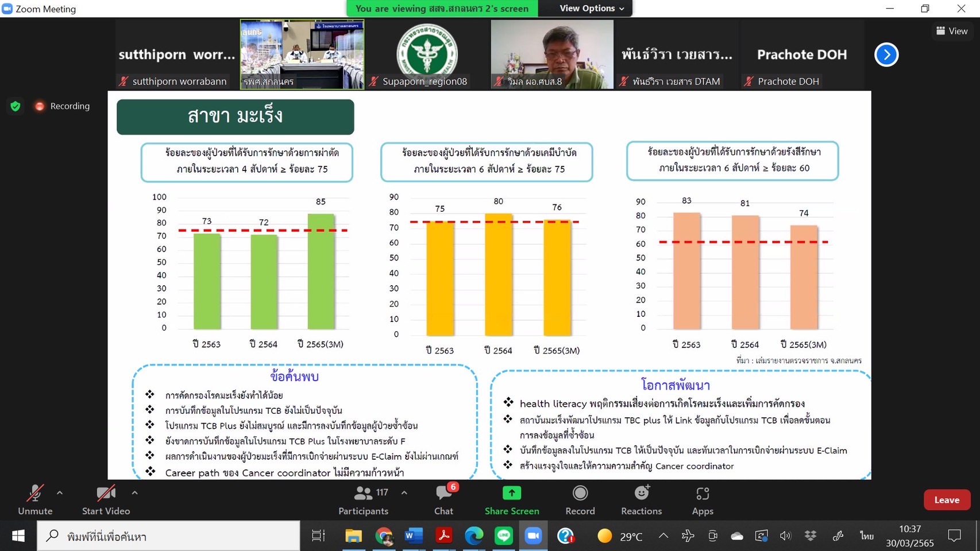Screen dimensions: 980x551
Task: Expand audio options arrow beside Unmute
Action: coord(60,492)
